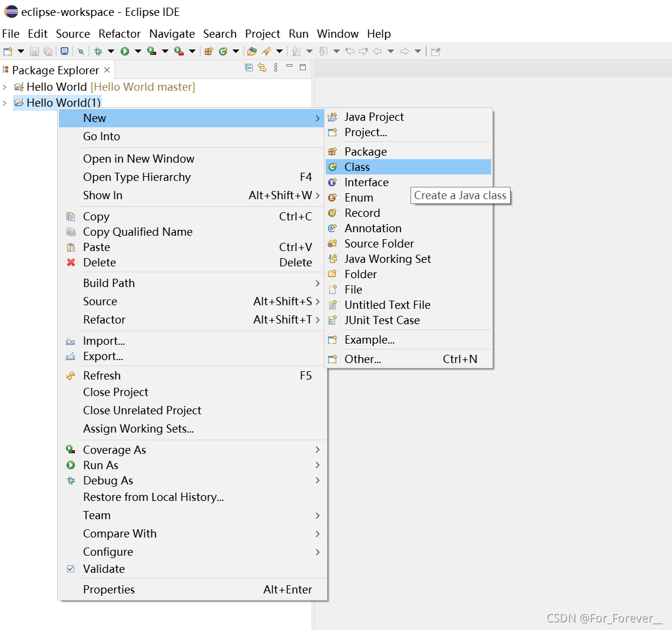Screen dimensions: 672x630
Task: Click the green Run toolbar button
Action: (125, 51)
